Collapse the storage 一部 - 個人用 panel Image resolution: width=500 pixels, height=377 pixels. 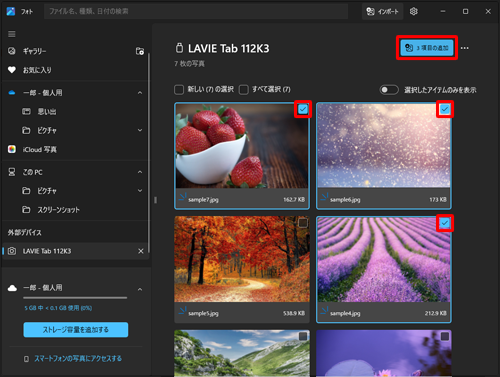pos(140,289)
